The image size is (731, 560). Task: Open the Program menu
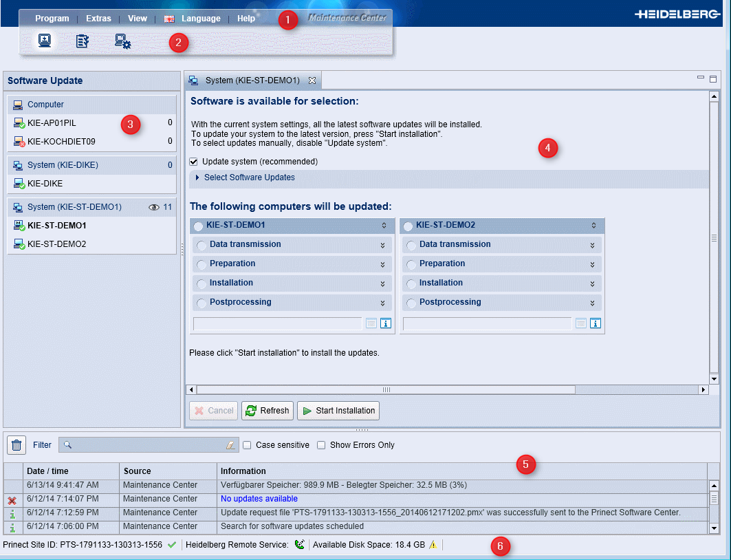[x=52, y=18]
